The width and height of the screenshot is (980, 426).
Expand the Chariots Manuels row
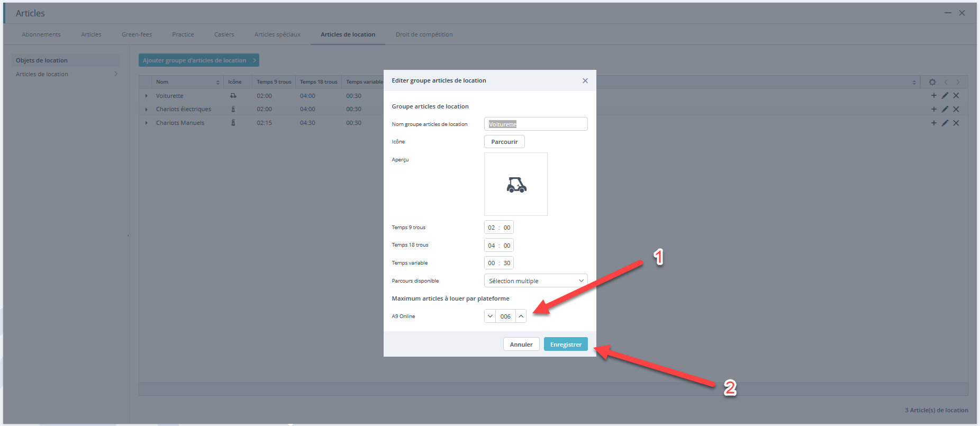(x=147, y=123)
